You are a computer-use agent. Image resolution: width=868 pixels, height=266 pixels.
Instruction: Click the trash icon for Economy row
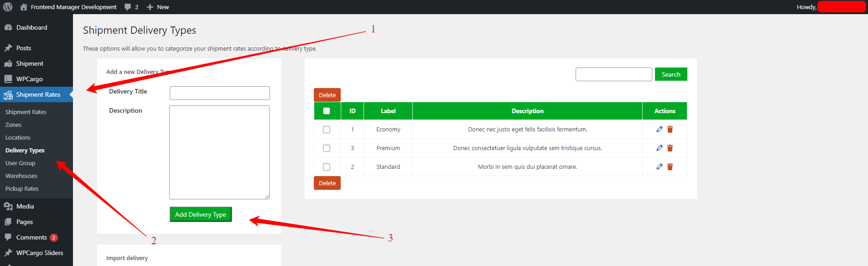[670, 129]
